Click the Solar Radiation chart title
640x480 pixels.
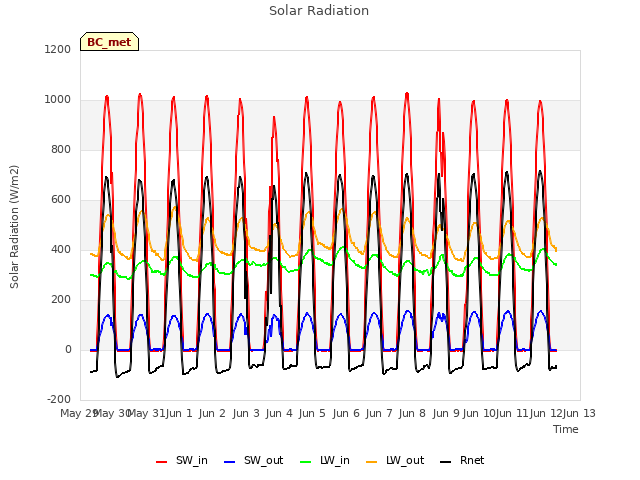pos(319,11)
